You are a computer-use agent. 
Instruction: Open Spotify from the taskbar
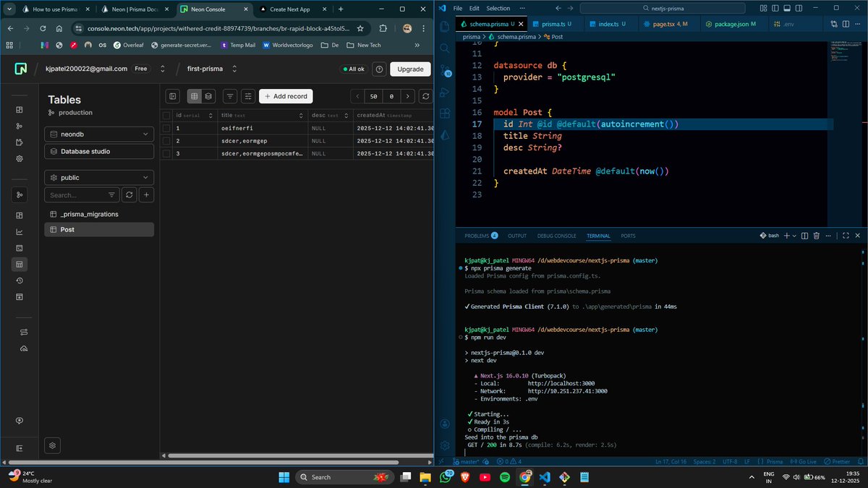pyautogui.click(x=505, y=477)
